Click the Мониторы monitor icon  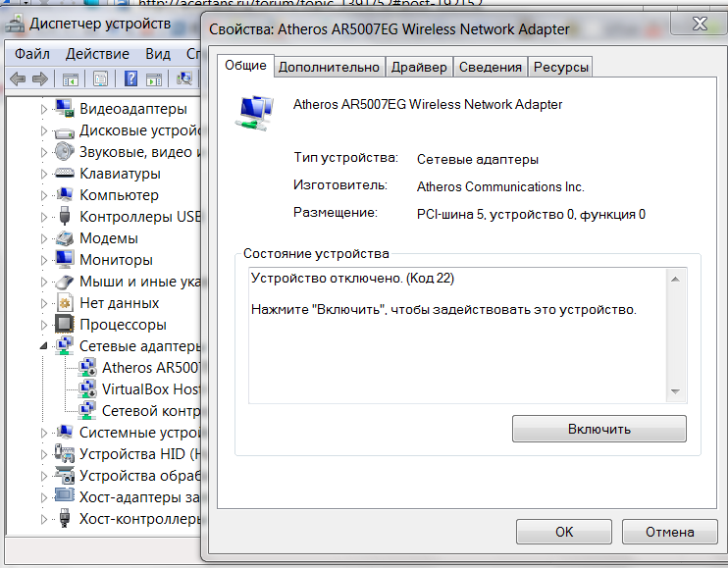point(65,259)
